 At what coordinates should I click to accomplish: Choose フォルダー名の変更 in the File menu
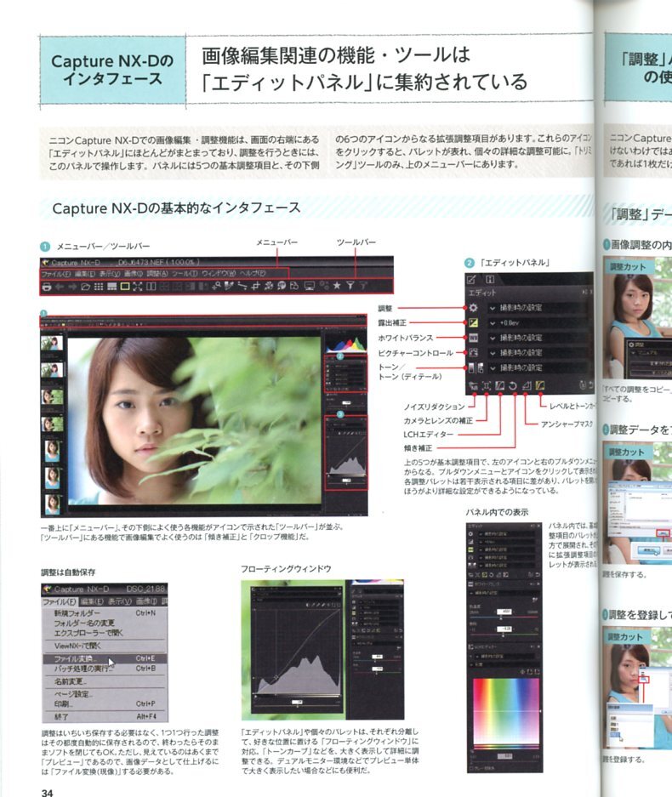pyautogui.click(x=105, y=623)
